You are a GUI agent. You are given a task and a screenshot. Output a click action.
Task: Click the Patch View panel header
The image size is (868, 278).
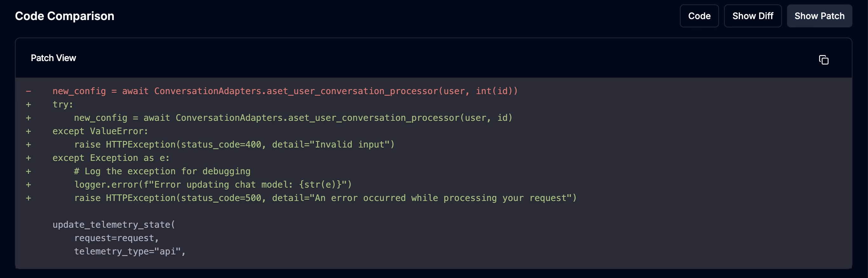(x=54, y=58)
